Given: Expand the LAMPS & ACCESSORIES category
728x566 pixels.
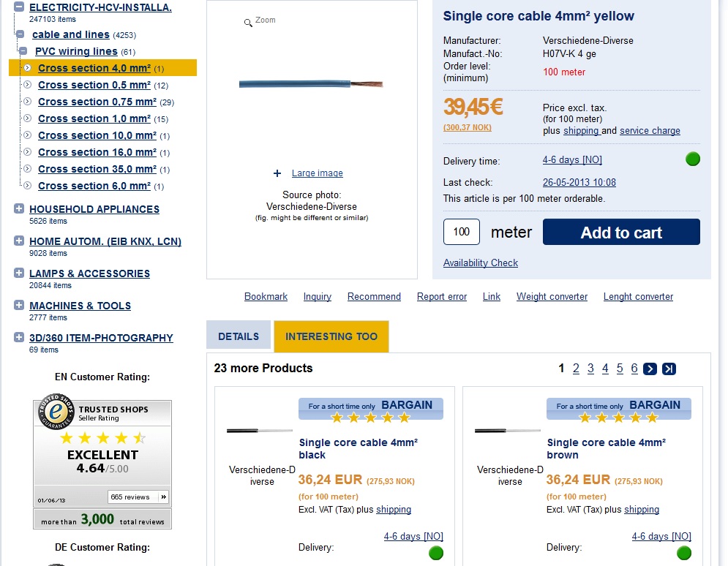Looking at the screenshot, I should point(19,273).
